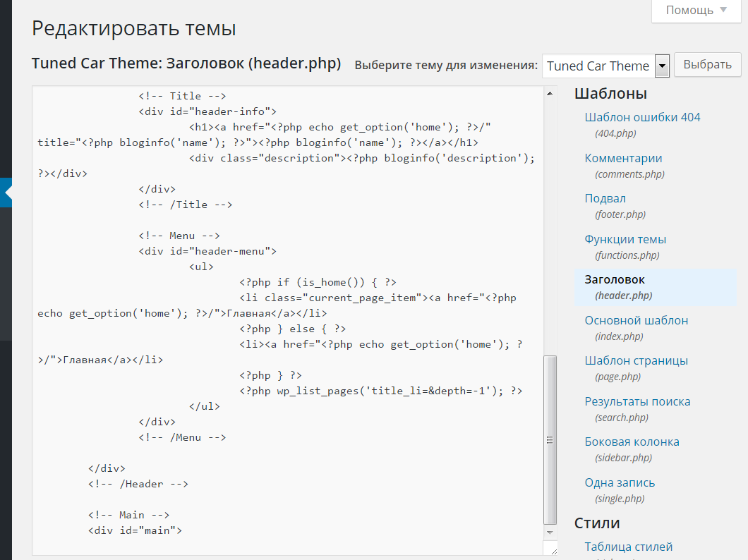Open the Шаблон страницы page template
This screenshot has height=560, width=748.
point(636,361)
